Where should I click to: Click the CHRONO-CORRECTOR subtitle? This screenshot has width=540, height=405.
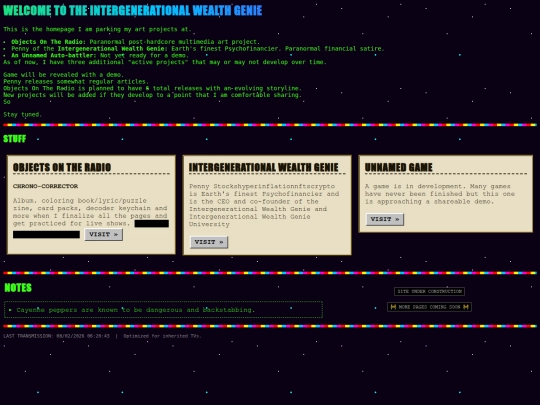45,186
